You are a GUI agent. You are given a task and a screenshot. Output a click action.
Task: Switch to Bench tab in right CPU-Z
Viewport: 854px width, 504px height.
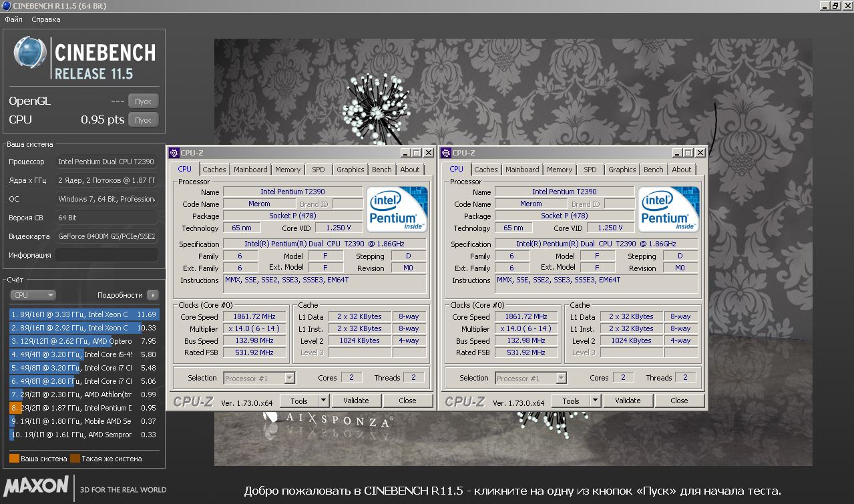pos(654,170)
